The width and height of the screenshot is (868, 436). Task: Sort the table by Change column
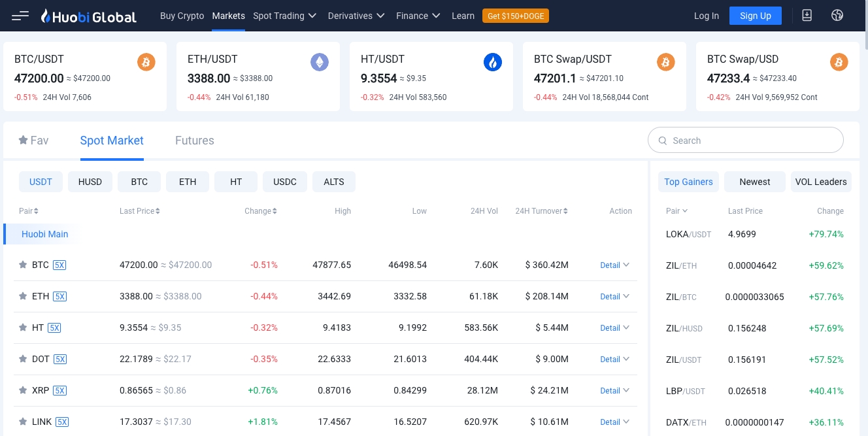point(261,211)
